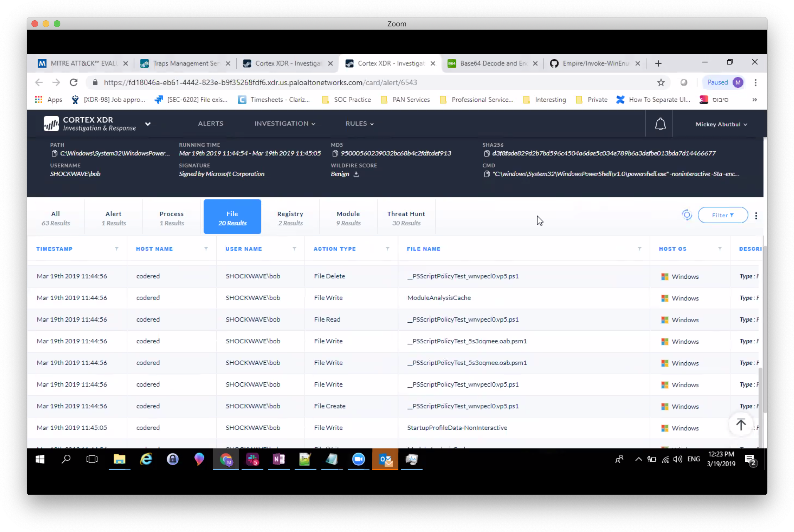Open Task View on the taskbar
794x532 pixels.
pyautogui.click(x=92, y=459)
